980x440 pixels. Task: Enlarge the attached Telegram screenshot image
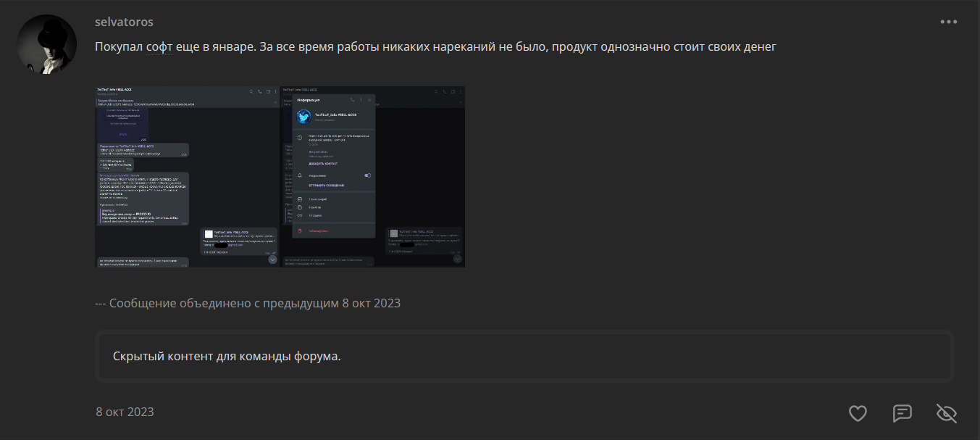pos(280,176)
